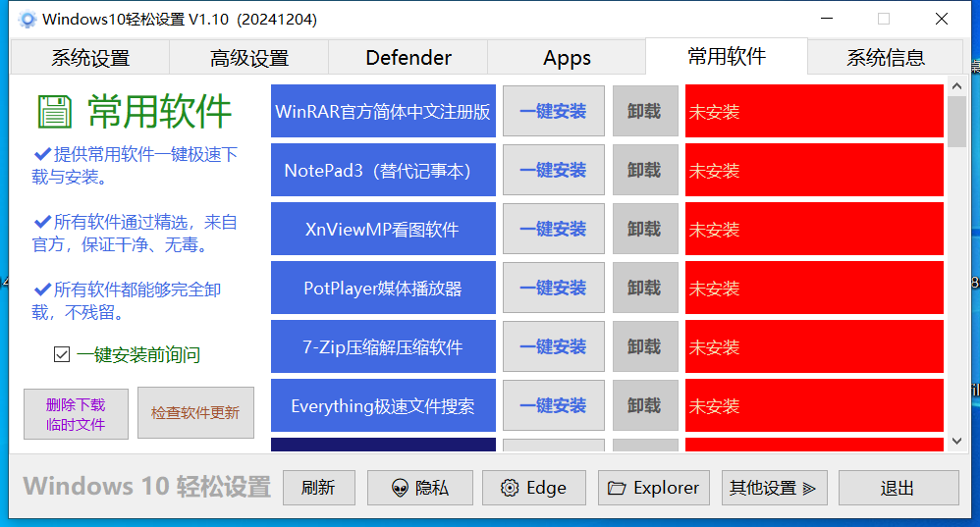
Task: Uninstall PotPlayer using its 卸载 button
Action: pyautogui.click(x=645, y=288)
